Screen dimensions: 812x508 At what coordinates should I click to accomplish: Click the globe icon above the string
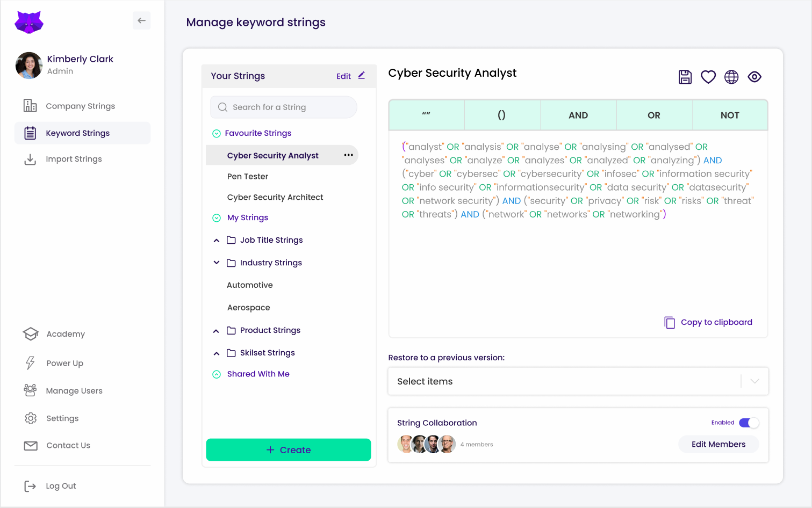click(731, 77)
